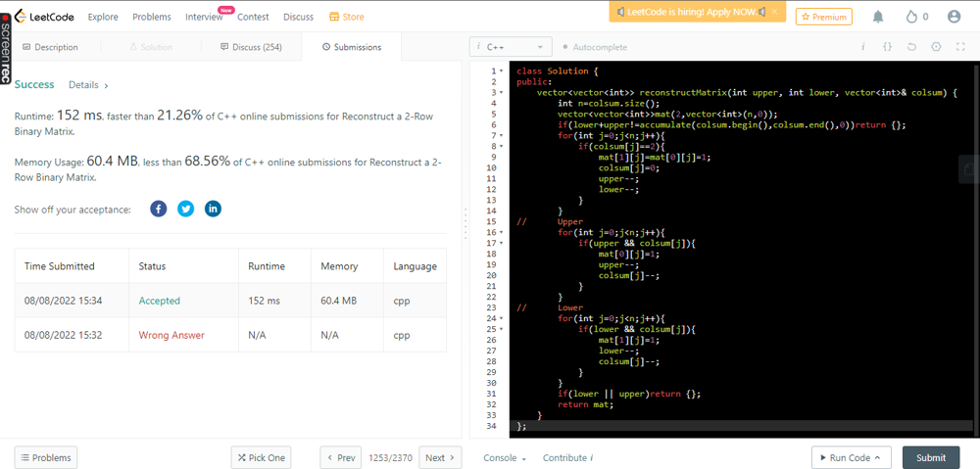This screenshot has height=469, width=980.
Task: Open Discuss in top navigation
Action: (298, 17)
